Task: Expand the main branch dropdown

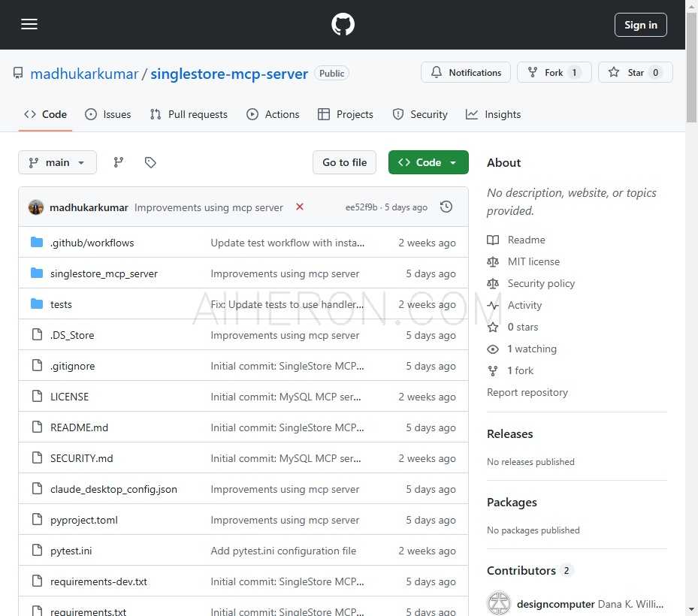Action: pos(57,162)
